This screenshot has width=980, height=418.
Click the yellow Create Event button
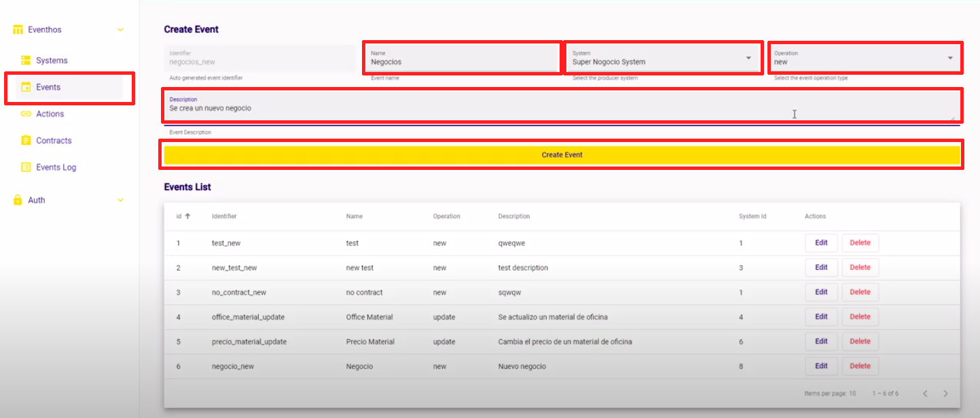tap(562, 155)
